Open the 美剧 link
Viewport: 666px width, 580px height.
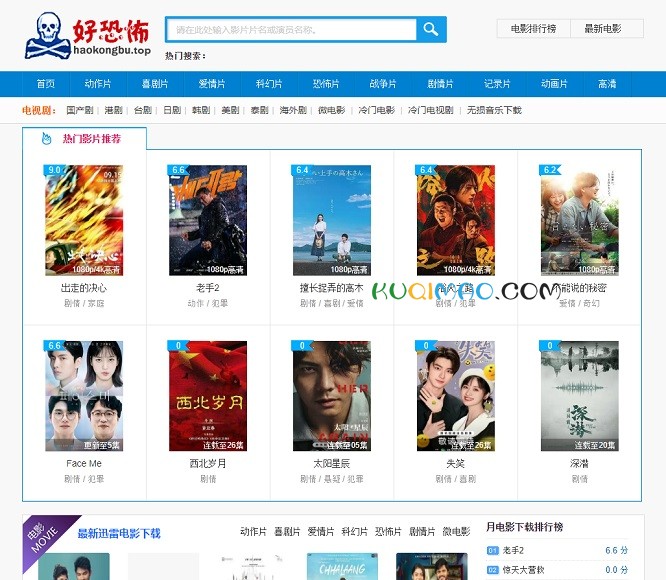[231, 110]
